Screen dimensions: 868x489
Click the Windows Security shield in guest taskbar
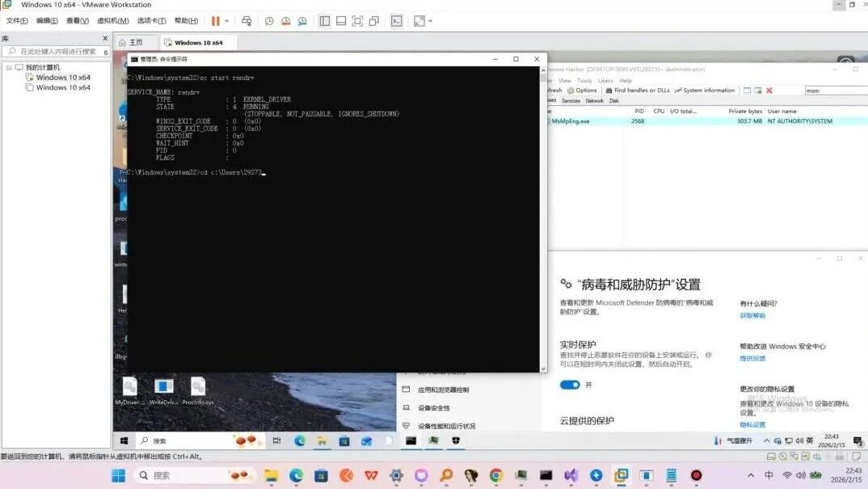click(x=456, y=441)
